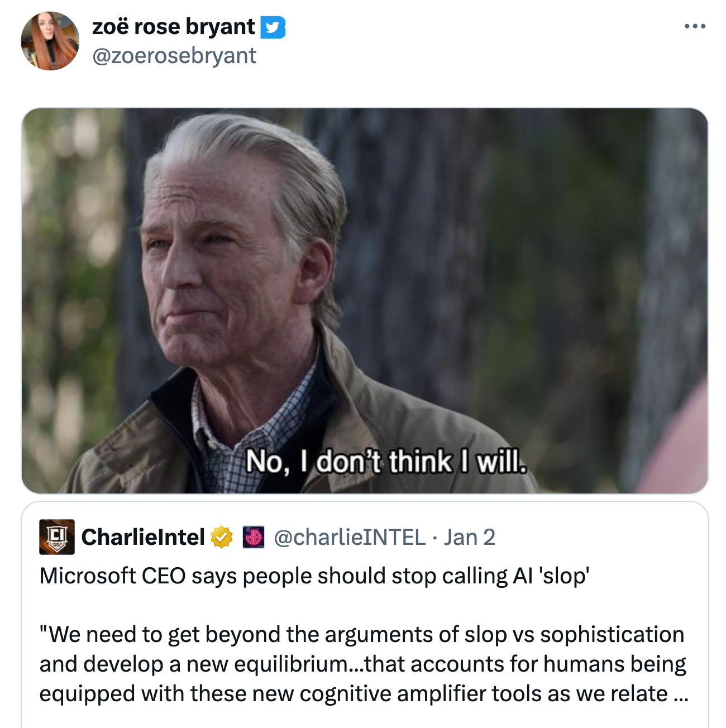Open the zoë rose bryant display name

coord(173,27)
